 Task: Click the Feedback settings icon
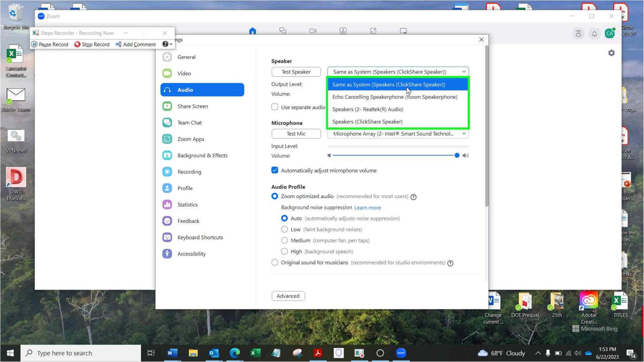(167, 221)
